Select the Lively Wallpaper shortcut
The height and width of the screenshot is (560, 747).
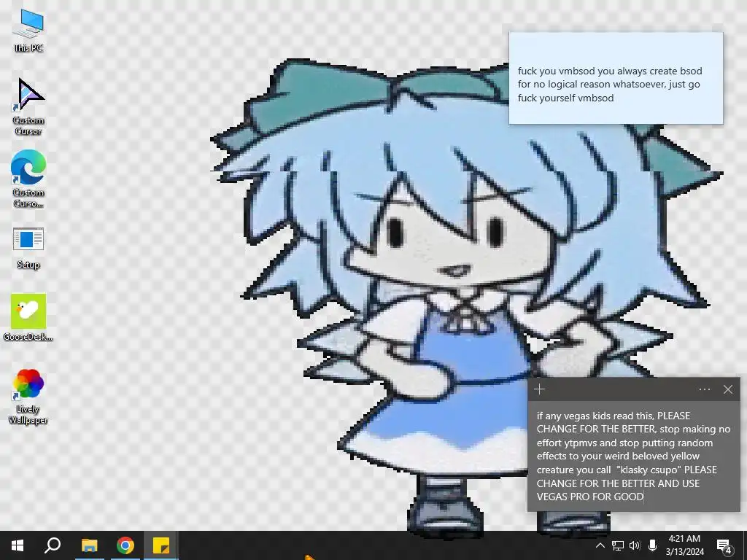28,396
